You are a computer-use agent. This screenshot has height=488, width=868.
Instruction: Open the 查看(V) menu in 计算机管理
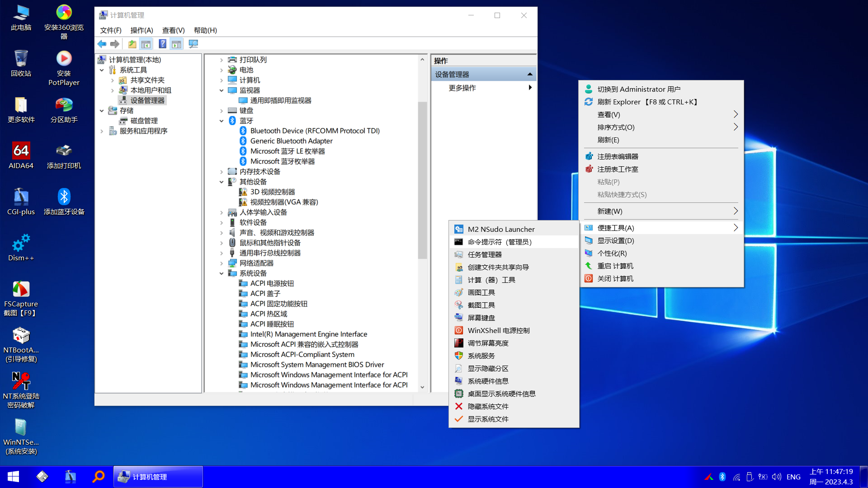tap(174, 30)
